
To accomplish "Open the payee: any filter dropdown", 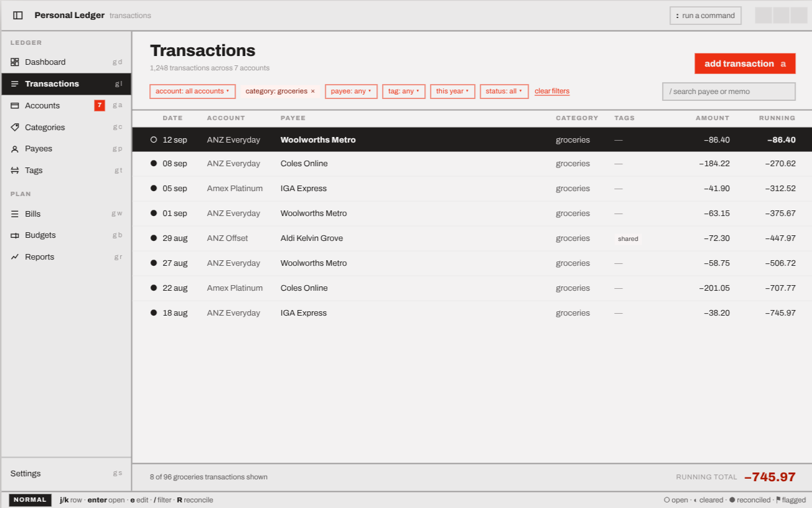I will click(351, 92).
